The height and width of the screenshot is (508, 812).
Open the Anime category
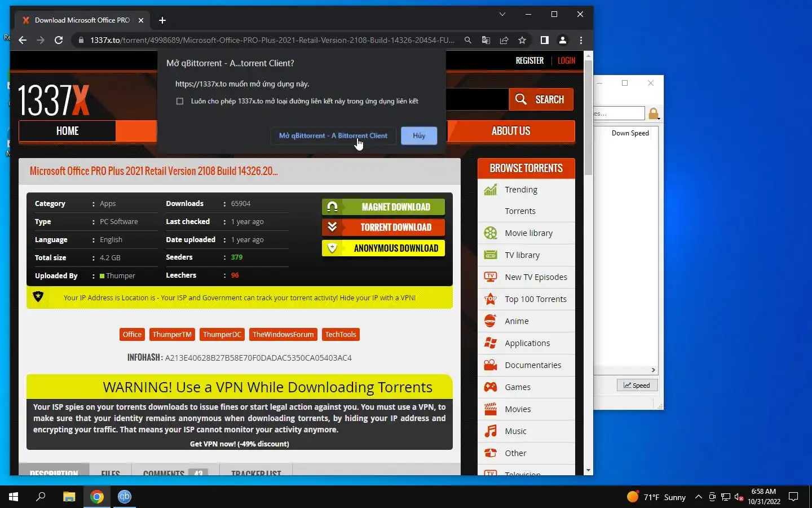click(526, 321)
